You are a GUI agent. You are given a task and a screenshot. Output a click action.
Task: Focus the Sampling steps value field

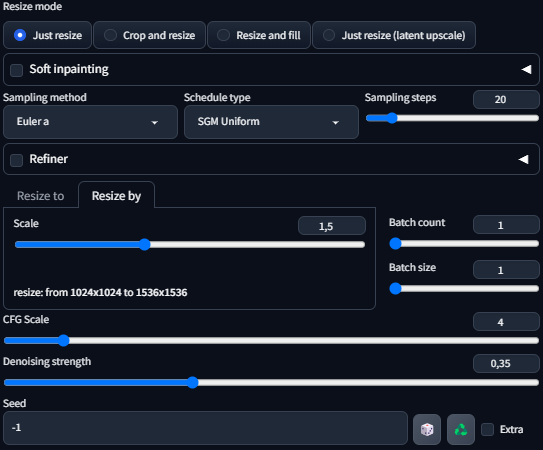506,99
